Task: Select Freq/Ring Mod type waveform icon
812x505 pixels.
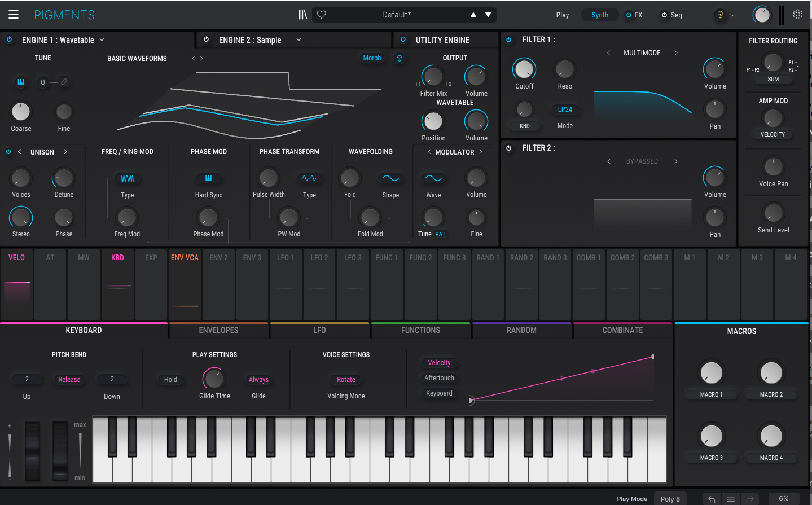Action: 128,178
